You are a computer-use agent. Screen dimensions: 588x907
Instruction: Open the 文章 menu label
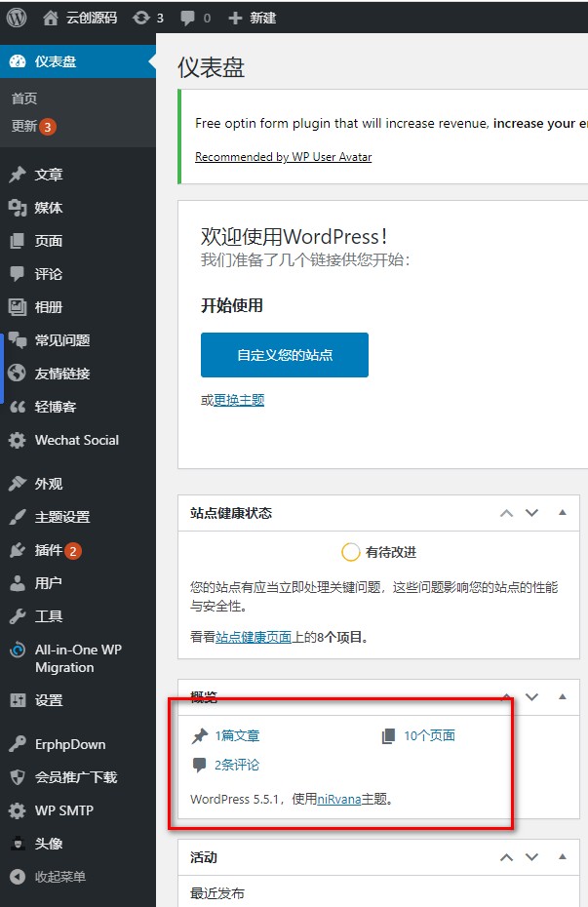[49, 175]
